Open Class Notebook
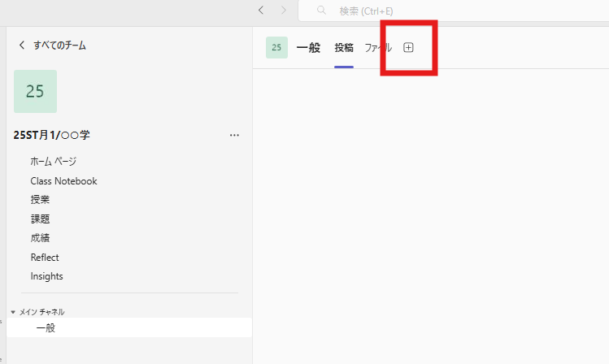Viewport: 609px width, 364px height. pos(63,181)
